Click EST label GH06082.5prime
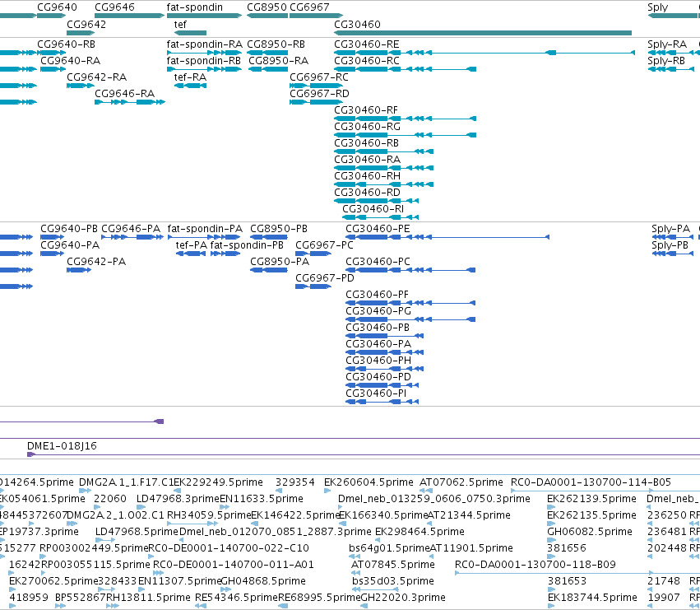The image size is (700, 610). (x=589, y=532)
